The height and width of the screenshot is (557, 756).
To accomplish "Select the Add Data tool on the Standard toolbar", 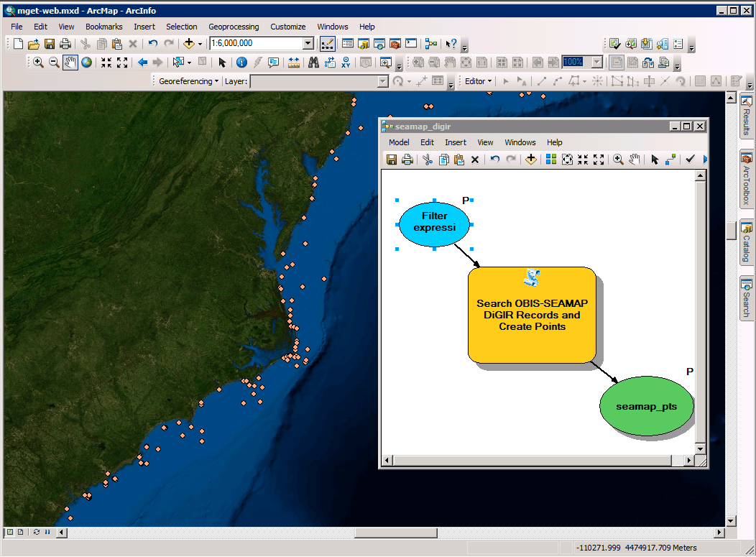I will pos(189,45).
